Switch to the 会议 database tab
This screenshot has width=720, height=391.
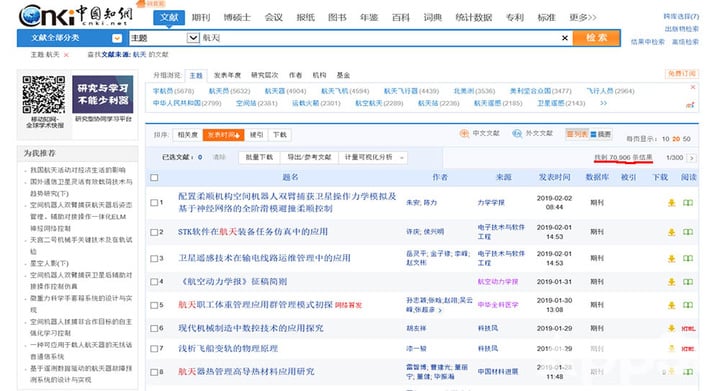coord(274,17)
